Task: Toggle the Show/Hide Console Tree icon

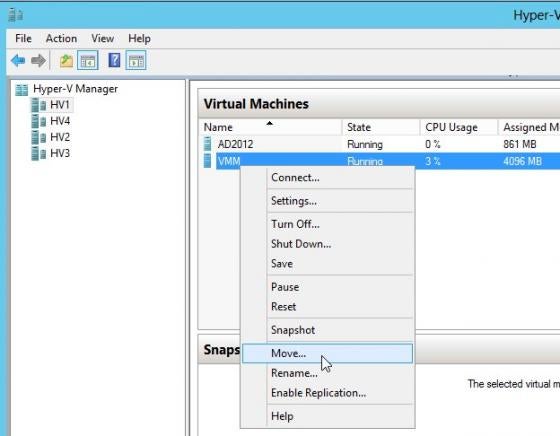Action: (x=88, y=61)
